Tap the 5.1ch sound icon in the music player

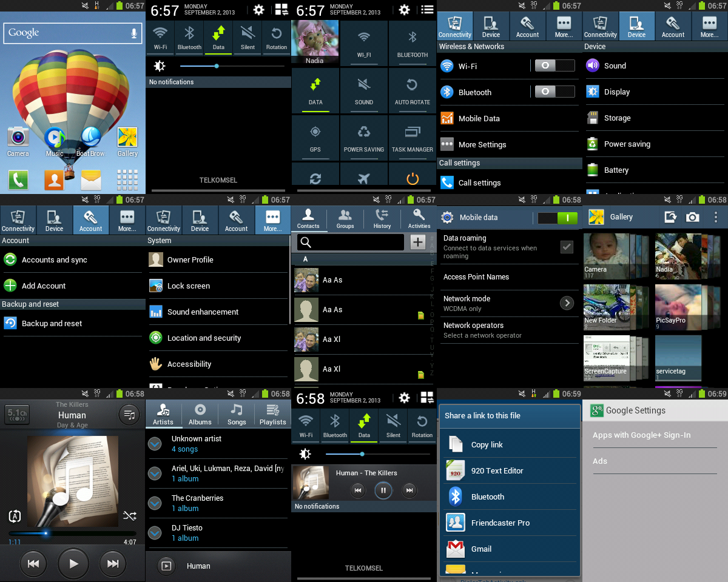16,415
